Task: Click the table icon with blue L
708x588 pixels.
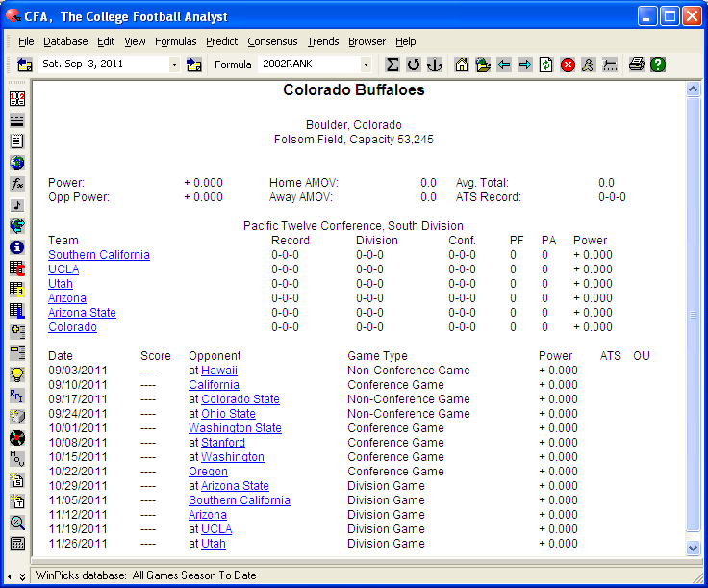Action: pos(17,311)
